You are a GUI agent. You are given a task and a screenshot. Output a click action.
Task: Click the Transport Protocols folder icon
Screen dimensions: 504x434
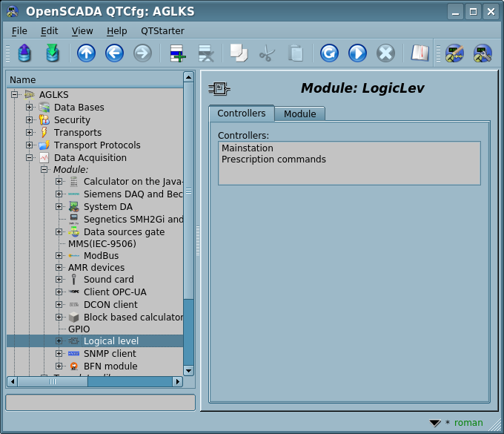pos(44,145)
